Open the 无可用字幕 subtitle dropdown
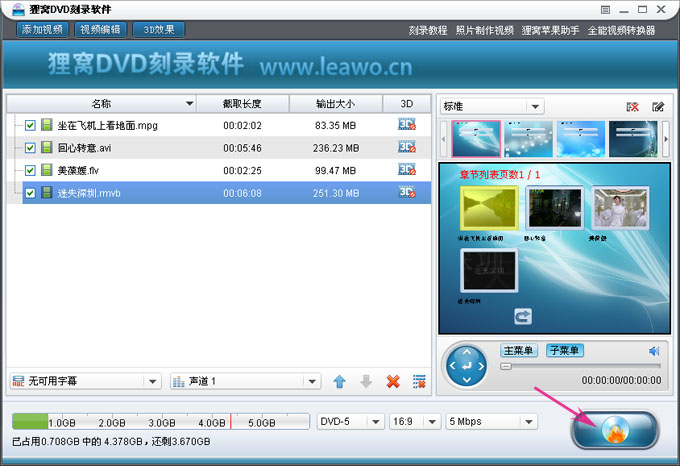680x466 pixels. [x=85, y=381]
